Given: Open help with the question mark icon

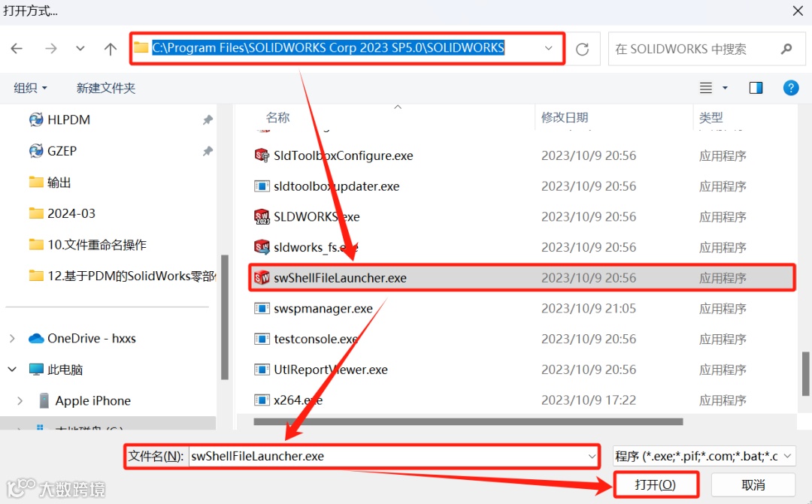Looking at the screenshot, I should coord(791,88).
